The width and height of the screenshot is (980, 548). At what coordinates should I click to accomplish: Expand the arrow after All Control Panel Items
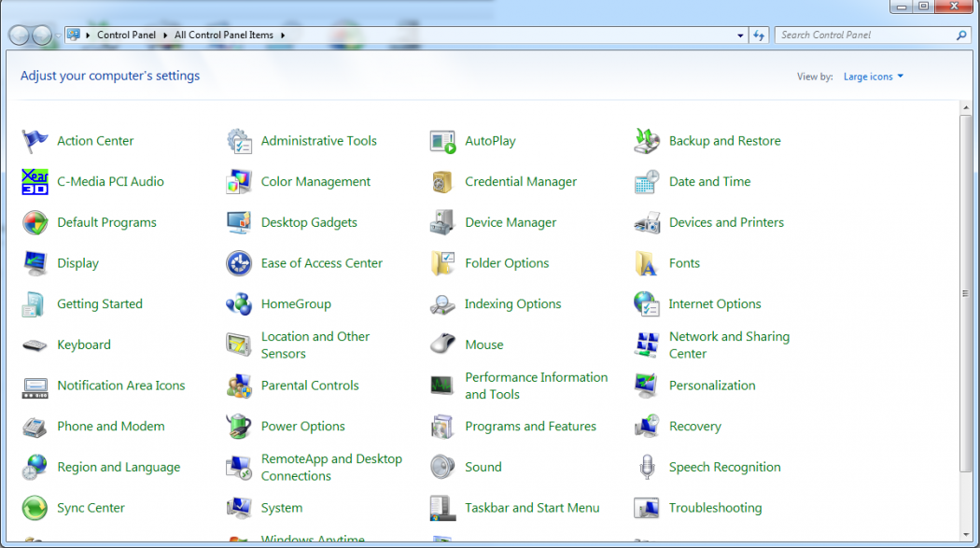(283, 35)
